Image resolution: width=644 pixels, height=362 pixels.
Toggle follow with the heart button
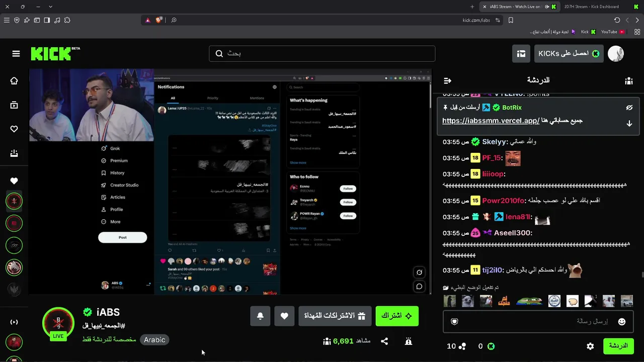pos(284,316)
